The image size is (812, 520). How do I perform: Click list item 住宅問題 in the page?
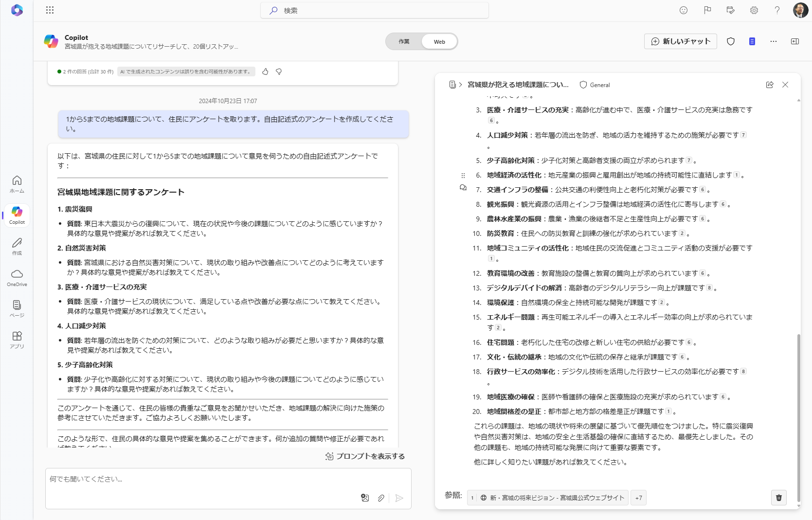(x=586, y=342)
